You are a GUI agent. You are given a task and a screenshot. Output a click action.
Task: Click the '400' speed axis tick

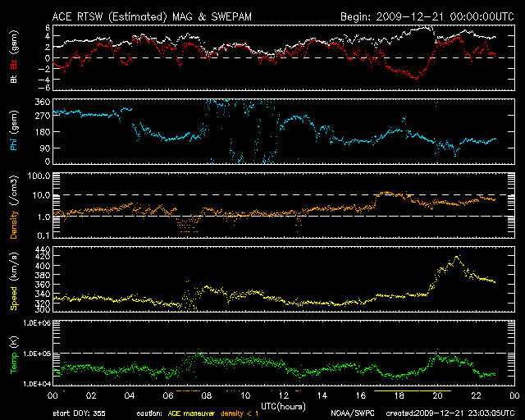43,266
